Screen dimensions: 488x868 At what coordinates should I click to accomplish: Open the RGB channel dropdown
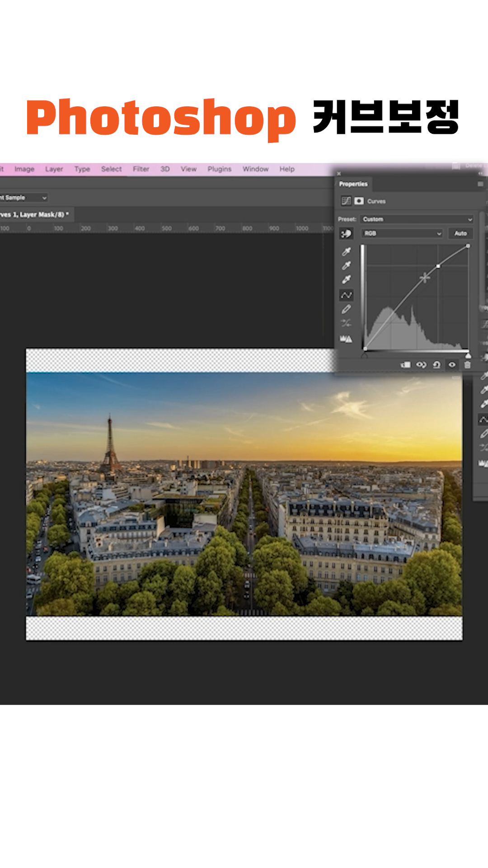[402, 233]
